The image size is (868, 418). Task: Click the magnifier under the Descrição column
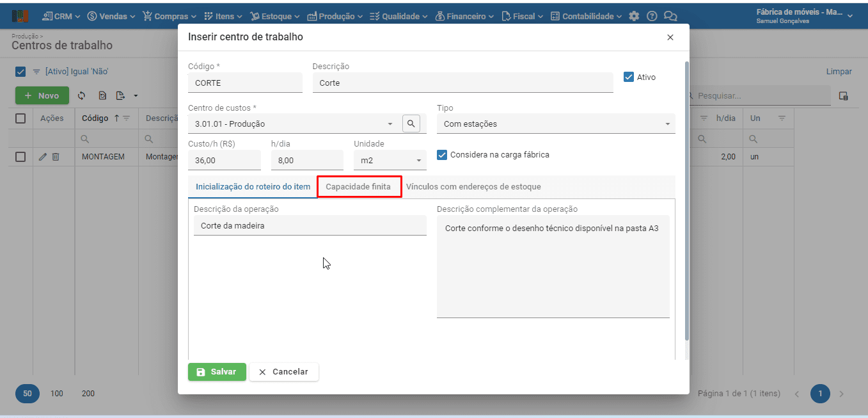click(148, 139)
